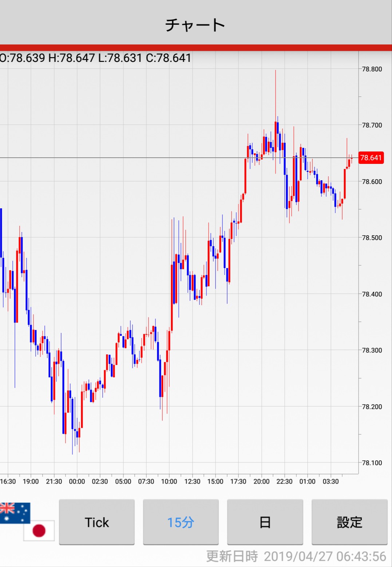Open 設定 settings
Viewport: 392px width, 567px height.
(349, 522)
